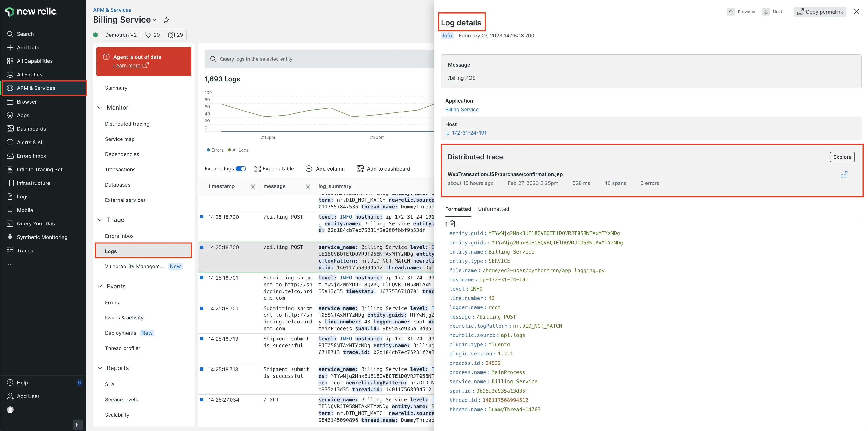The width and height of the screenshot is (868, 431).
Task: Click the ip-172-31-24-191 host link
Action: (465, 132)
